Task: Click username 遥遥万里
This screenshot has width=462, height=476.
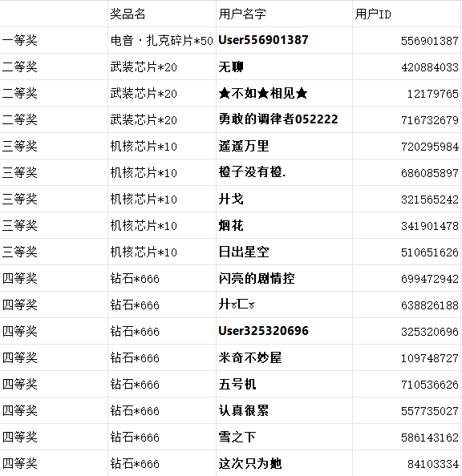Action: coord(244,146)
